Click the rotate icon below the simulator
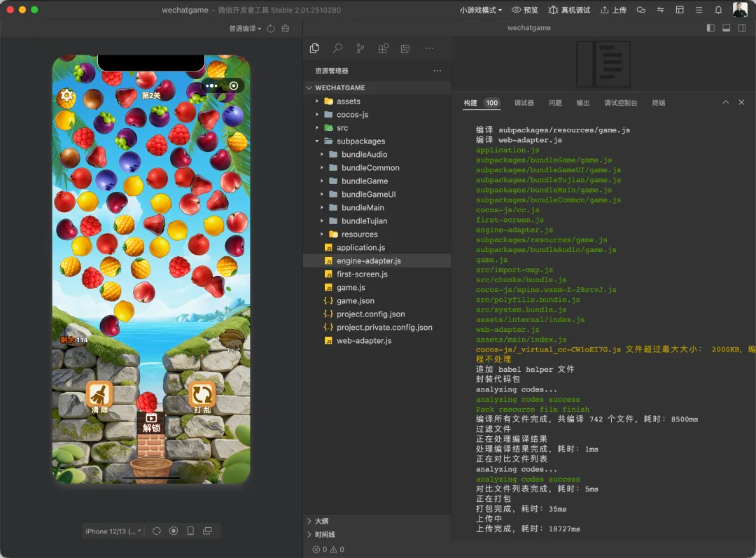The height and width of the screenshot is (558, 756). [x=157, y=531]
